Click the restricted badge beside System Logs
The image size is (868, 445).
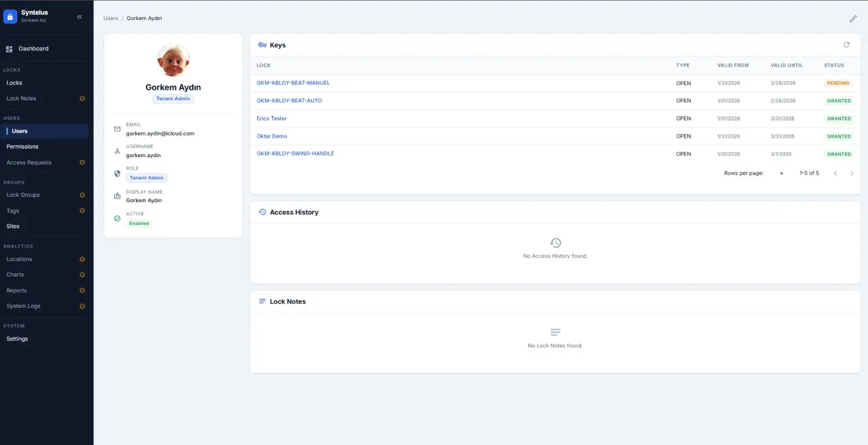click(x=82, y=306)
